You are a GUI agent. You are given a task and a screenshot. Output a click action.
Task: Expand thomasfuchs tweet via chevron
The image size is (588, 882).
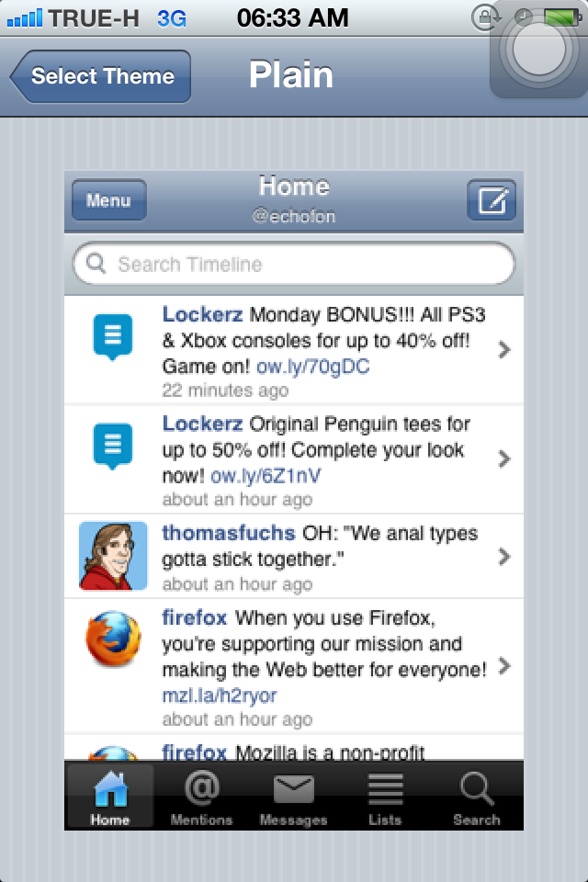pyautogui.click(x=503, y=556)
